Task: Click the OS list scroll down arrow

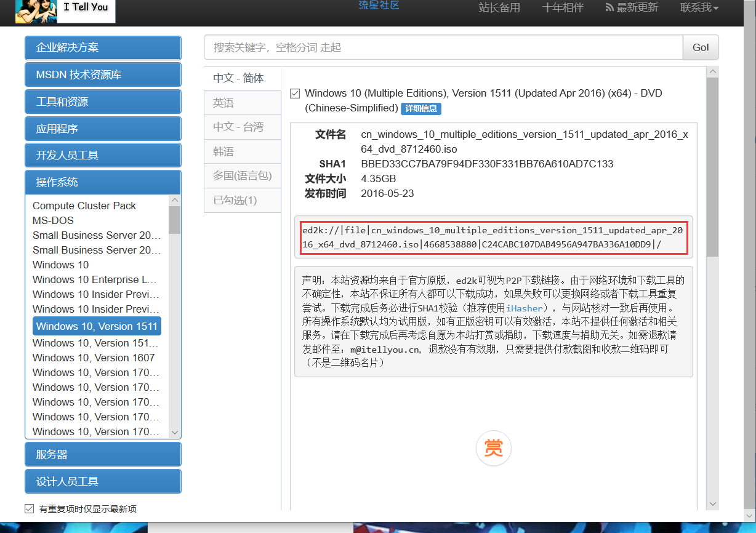Action: pyautogui.click(x=175, y=433)
